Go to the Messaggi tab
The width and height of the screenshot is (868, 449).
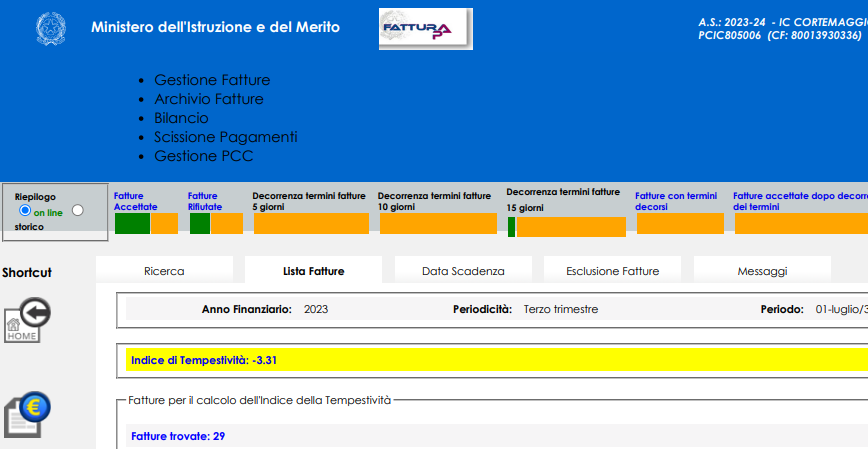coord(762,270)
